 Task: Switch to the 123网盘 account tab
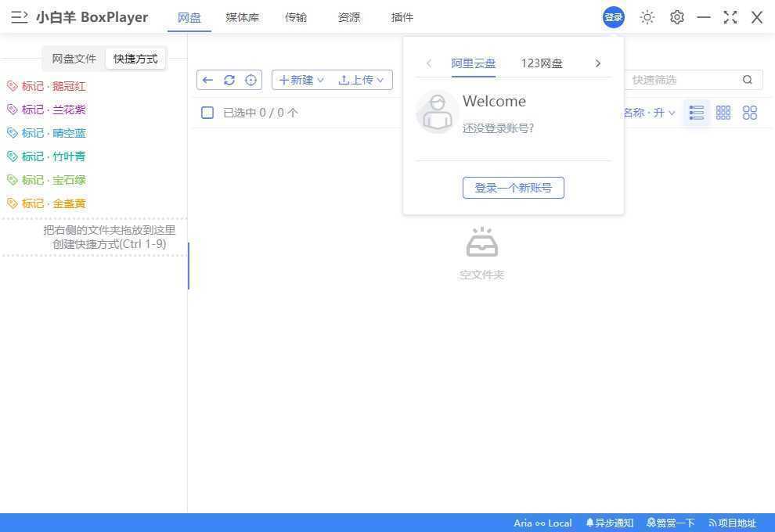point(541,63)
